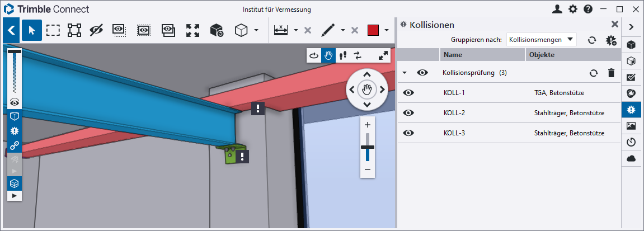Collapse the Kollisionsprüfung group
The height and width of the screenshot is (231, 644).
click(404, 73)
